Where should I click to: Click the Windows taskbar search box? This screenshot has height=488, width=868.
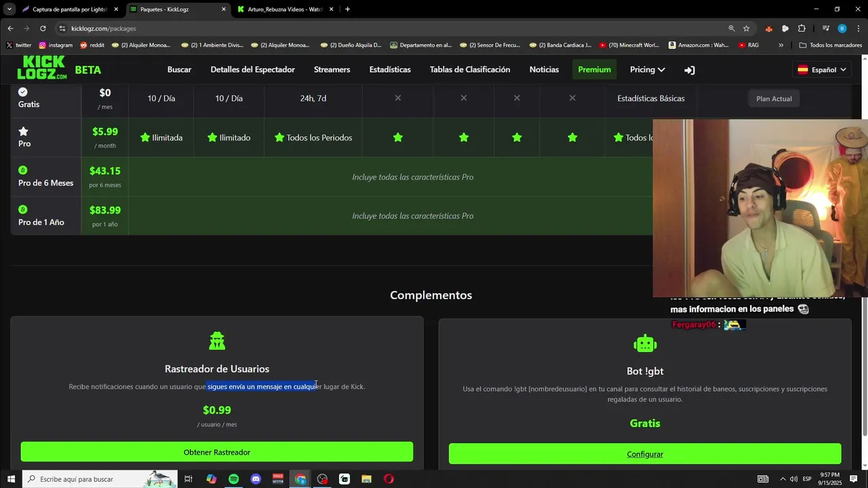pyautogui.click(x=100, y=479)
